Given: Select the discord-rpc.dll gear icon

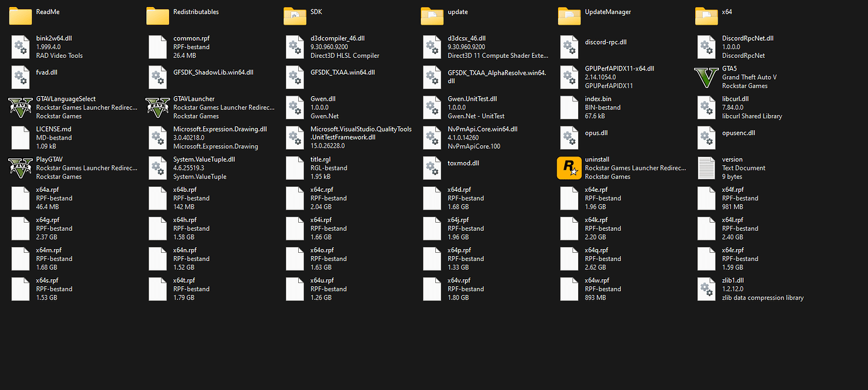Looking at the screenshot, I should (x=569, y=47).
